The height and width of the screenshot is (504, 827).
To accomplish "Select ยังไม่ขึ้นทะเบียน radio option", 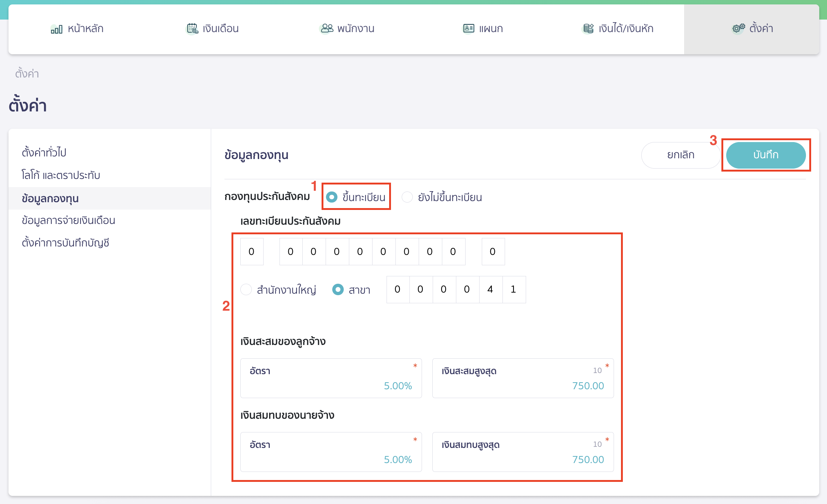I will [x=407, y=197].
